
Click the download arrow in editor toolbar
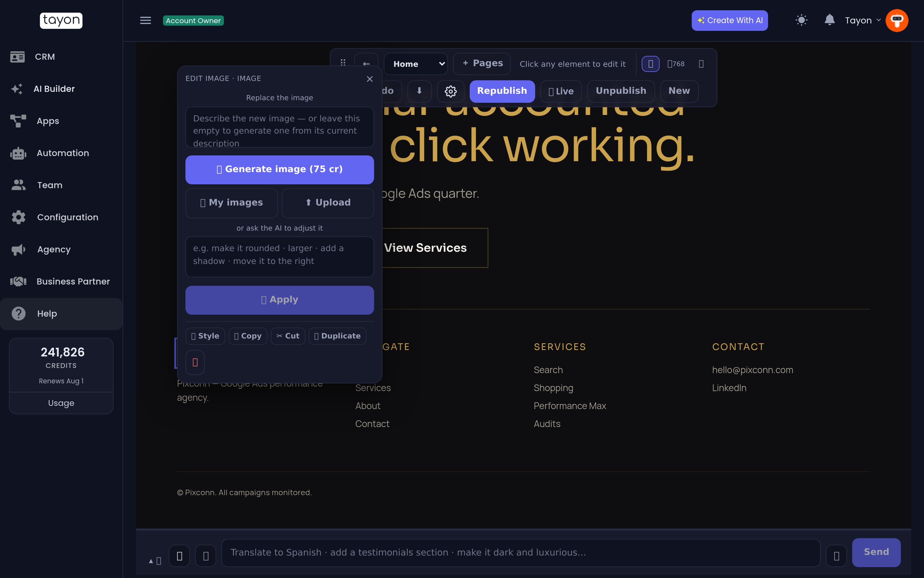(419, 91)
